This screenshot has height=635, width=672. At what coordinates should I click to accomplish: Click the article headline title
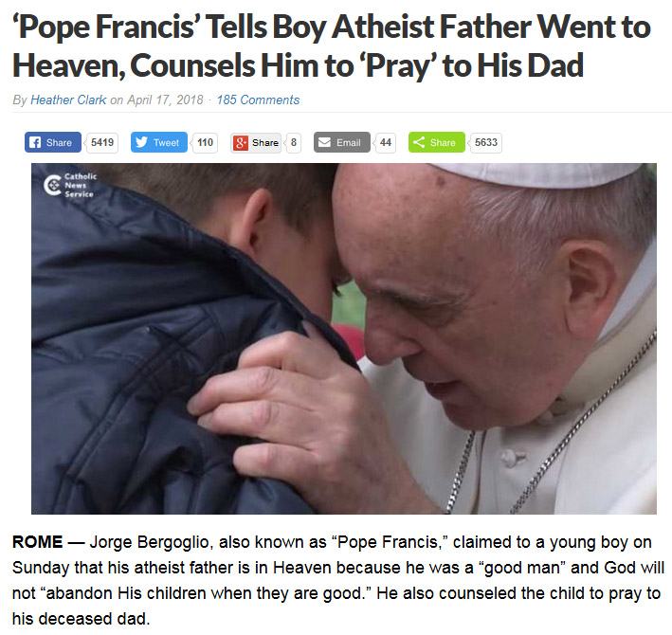click(x=332, y=46)
